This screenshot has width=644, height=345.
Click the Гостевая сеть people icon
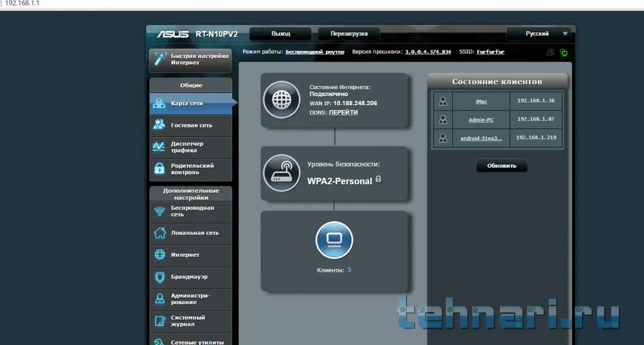coord(159,124)
